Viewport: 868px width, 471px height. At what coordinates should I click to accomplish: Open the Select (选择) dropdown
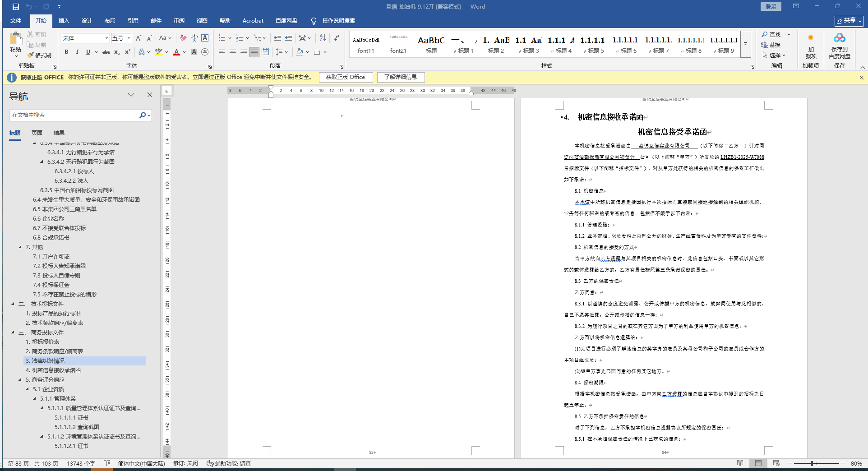774,55
